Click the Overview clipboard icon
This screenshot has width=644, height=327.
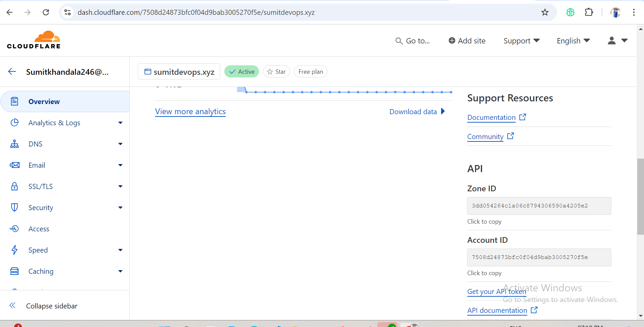pyautogui.click(x=14, y=101)
